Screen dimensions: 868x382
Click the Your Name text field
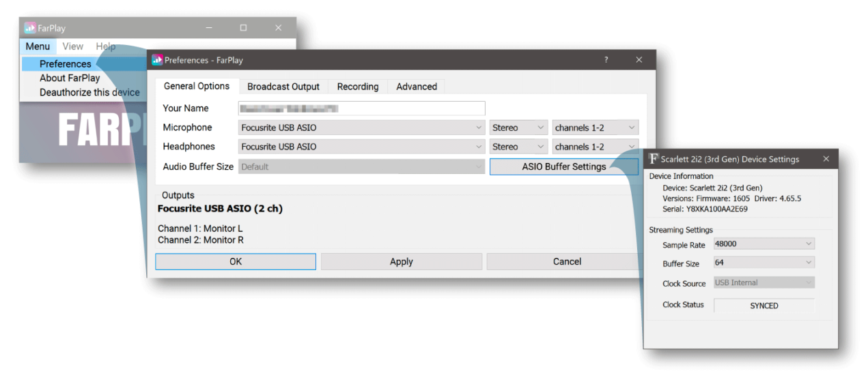[x=361, y=108]
